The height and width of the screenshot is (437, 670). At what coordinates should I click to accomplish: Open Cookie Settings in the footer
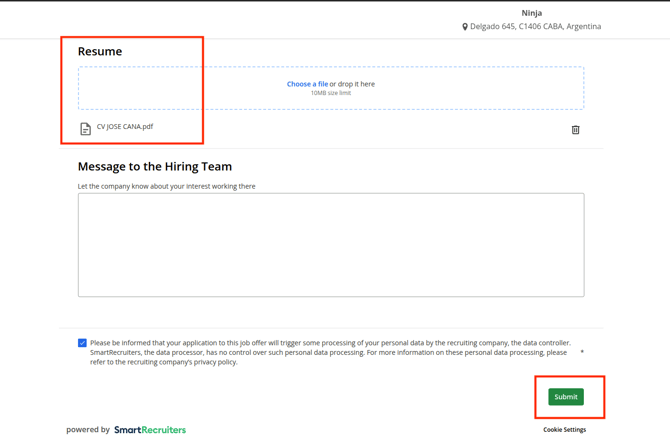coord(564,430)
